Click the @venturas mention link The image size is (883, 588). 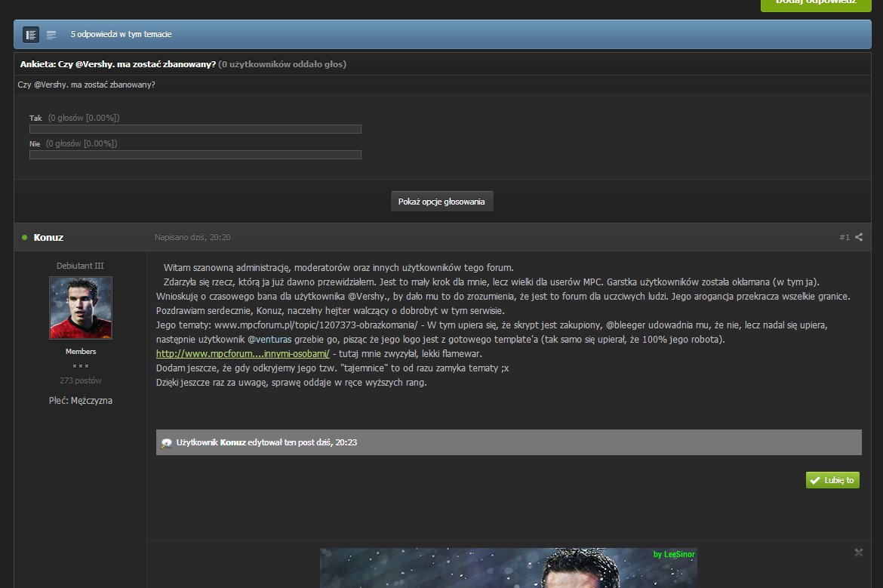click(x=269, y=340)
